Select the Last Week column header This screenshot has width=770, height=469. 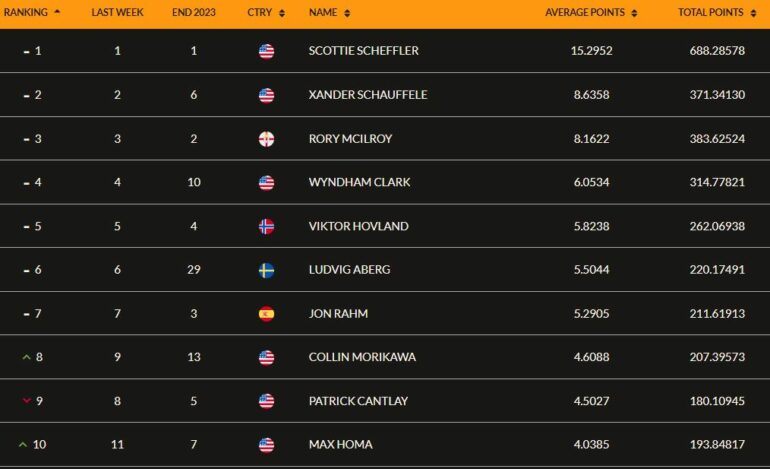tap(117, 12)
